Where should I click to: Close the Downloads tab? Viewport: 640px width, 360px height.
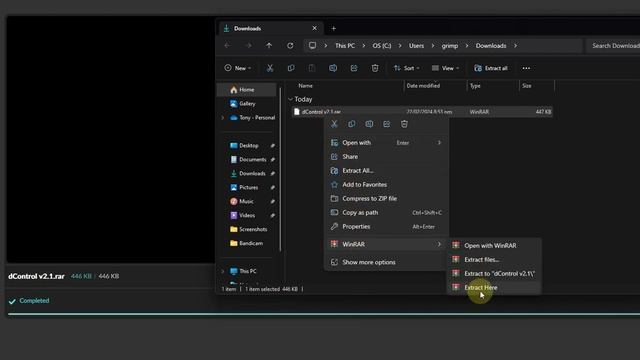314,28
